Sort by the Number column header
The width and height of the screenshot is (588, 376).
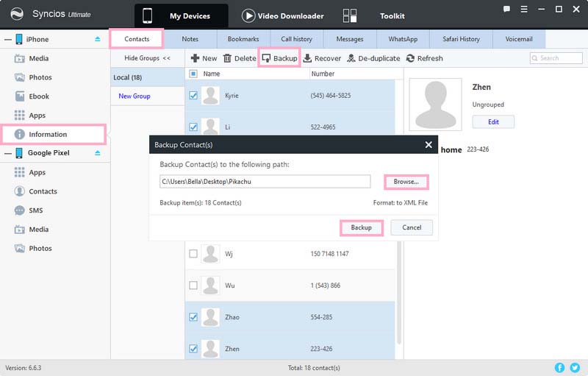[323, 74]
